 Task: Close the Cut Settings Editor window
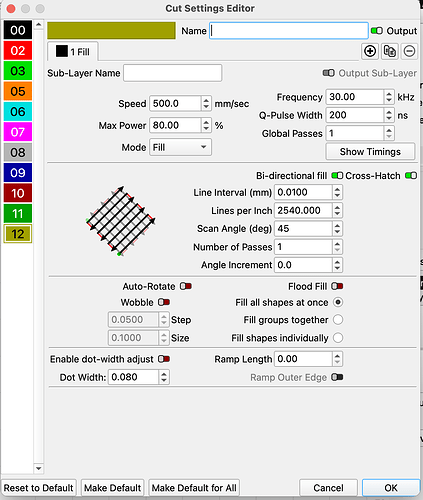point(11,8)
